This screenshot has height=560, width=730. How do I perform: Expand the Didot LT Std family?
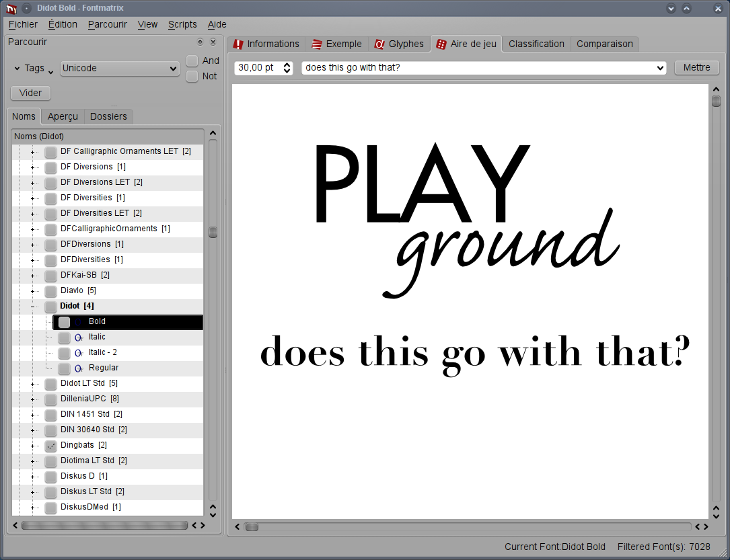[x=32, y=384]
